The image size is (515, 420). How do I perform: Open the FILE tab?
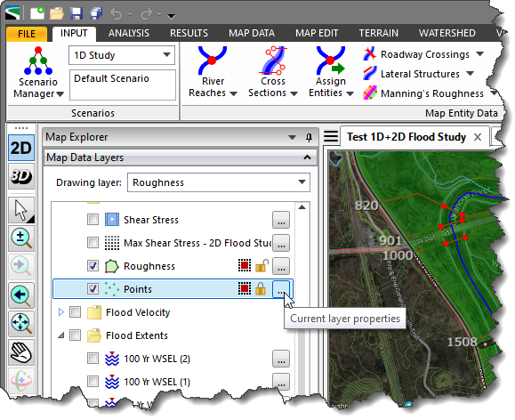tap(27, 34)
